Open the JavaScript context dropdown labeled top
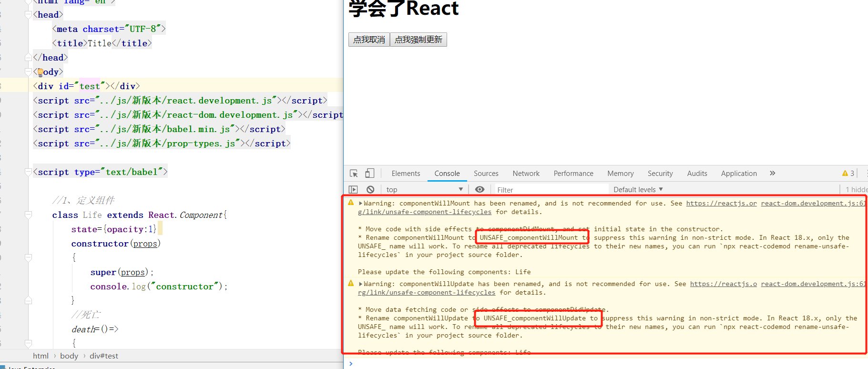 (424, 189)
